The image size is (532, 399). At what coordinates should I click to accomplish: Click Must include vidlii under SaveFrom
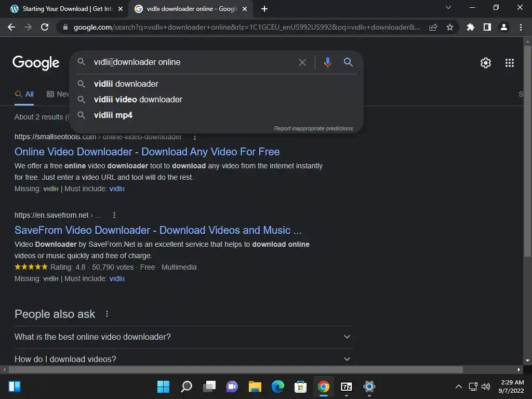(x=117, y=278)
